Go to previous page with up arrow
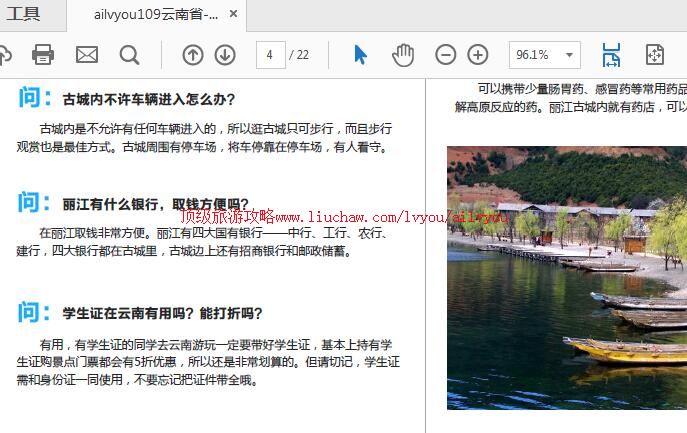Viewport: 687px width, 433px height. [x=193, y=55]
